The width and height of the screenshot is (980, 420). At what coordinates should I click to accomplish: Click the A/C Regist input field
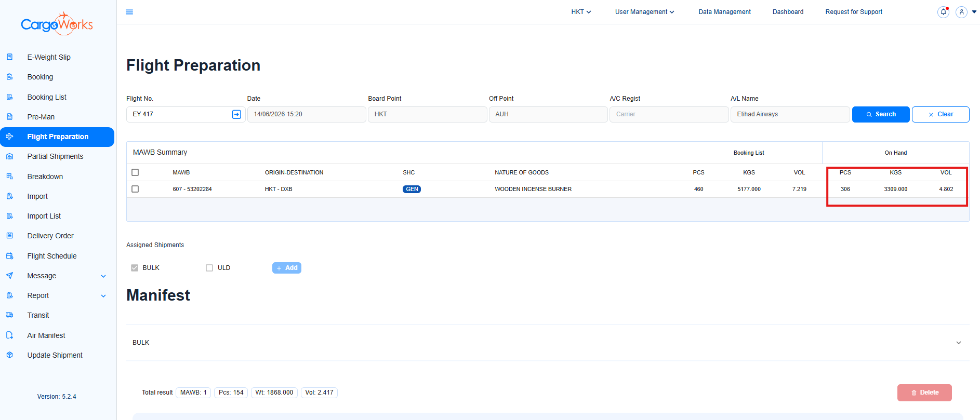pyautogui.click(x=669, y=114)
